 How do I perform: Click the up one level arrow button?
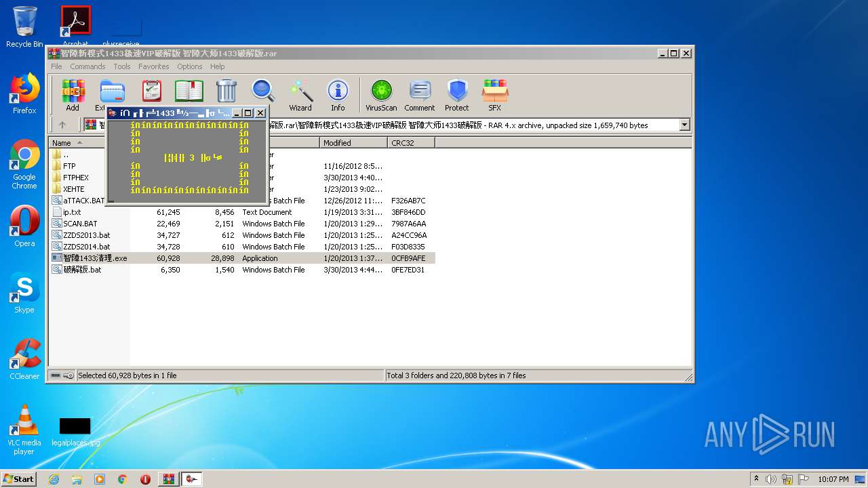click(x=62, y=125)
